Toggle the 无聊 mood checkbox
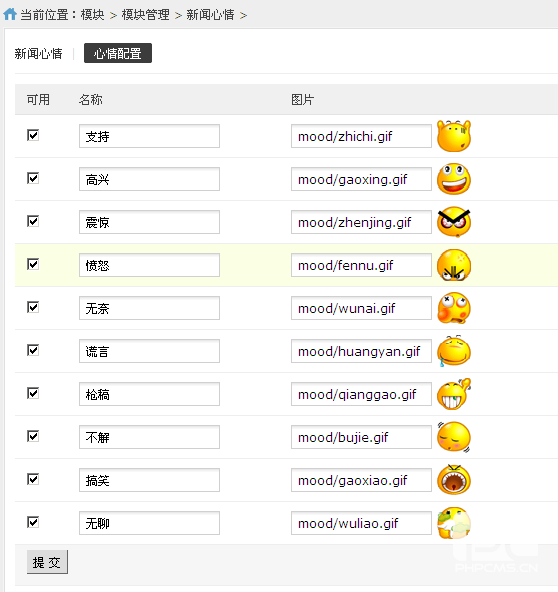Screen dimensions: 558x592 (33, 523)
